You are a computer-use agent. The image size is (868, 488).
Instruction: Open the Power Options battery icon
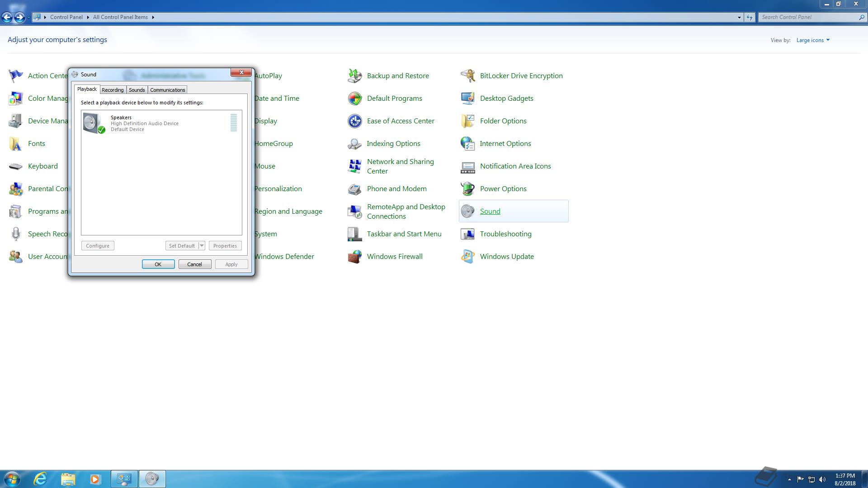(x=468, y=188)
